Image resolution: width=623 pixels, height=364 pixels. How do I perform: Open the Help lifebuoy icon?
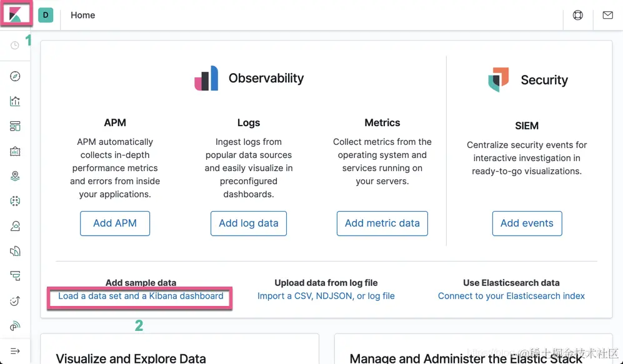[x=578, y=15]
